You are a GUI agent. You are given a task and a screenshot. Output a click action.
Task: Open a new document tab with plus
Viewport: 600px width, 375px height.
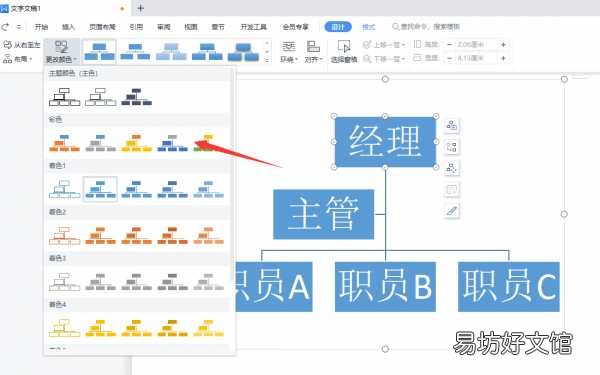point(140,8)
